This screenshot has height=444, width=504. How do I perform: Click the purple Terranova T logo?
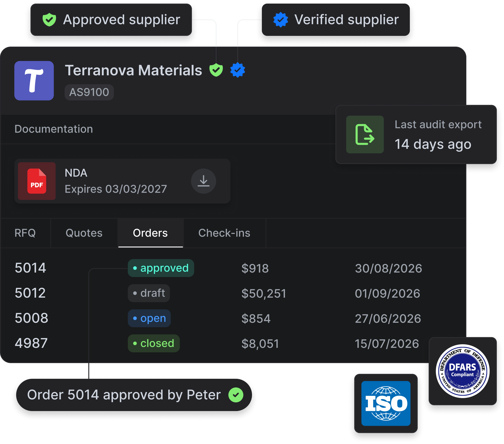tap(34, 81)
